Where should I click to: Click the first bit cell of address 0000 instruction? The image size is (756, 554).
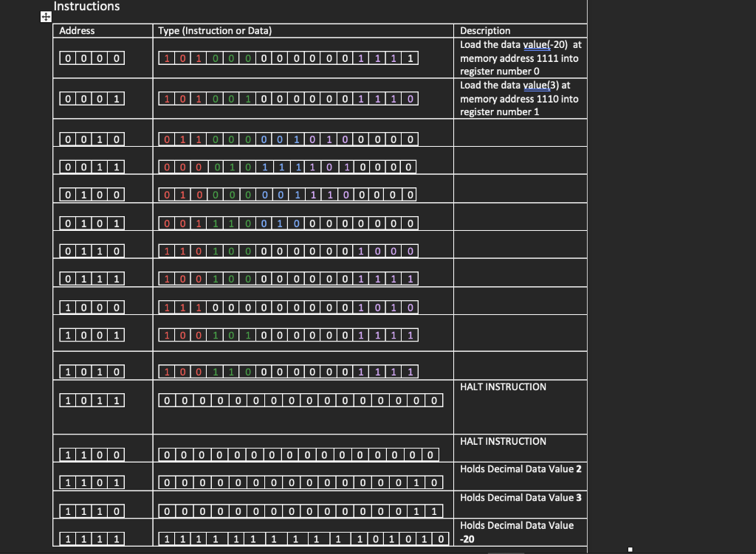165,58
